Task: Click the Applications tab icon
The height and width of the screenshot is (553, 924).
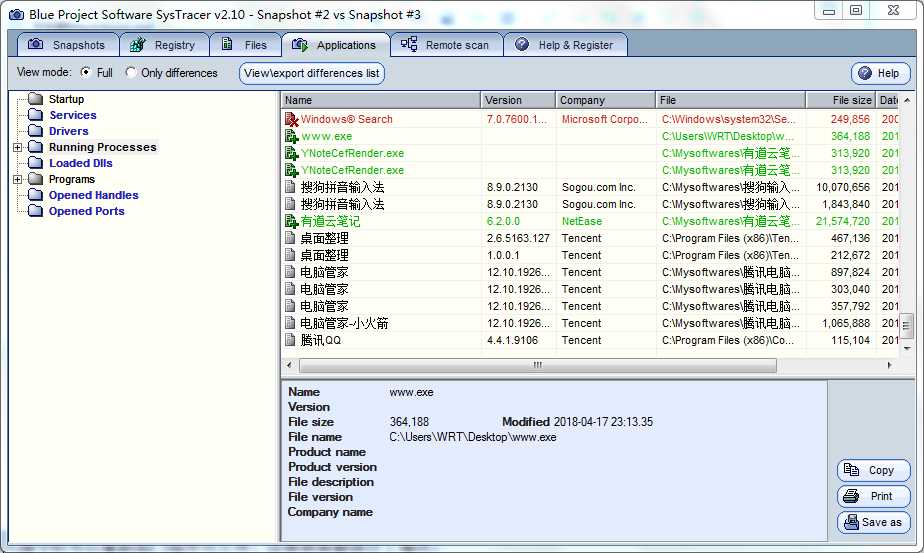Action: [x=300, y=45]
